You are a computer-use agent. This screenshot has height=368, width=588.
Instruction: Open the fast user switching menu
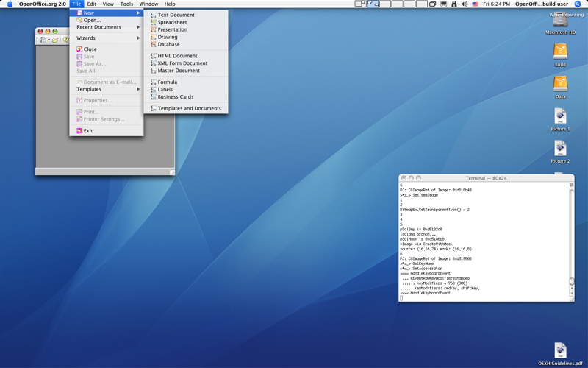542,4
